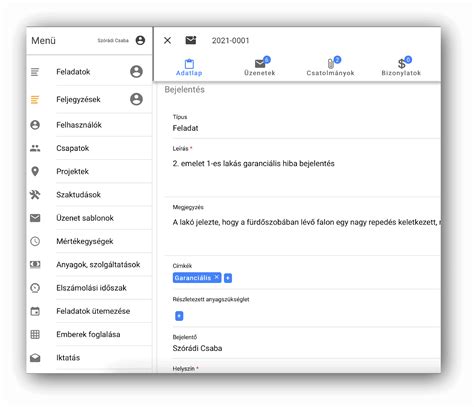Click the Feladatok ütemezése calendar icon
Viewport: 474px width, 407px height.
35,311
